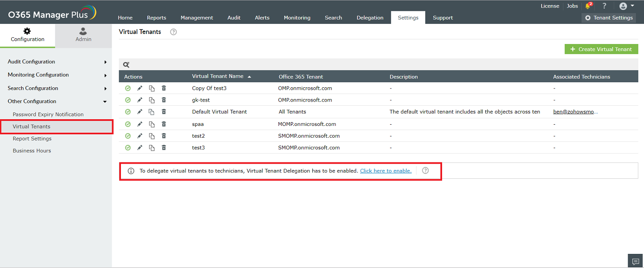Open the Reports tab
This screenshot has width=644, height=269.
click(157, 18)
